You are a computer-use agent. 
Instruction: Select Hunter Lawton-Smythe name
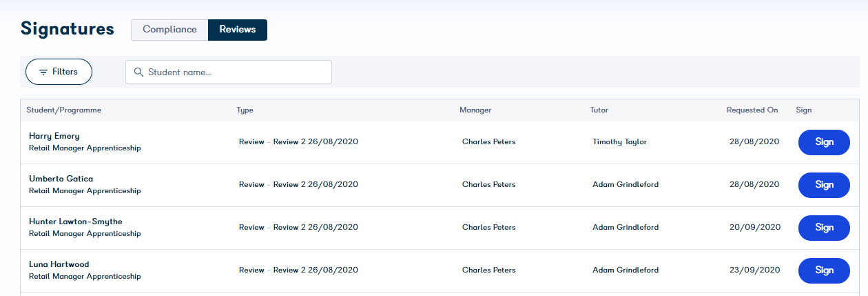(x=76, y=221)
